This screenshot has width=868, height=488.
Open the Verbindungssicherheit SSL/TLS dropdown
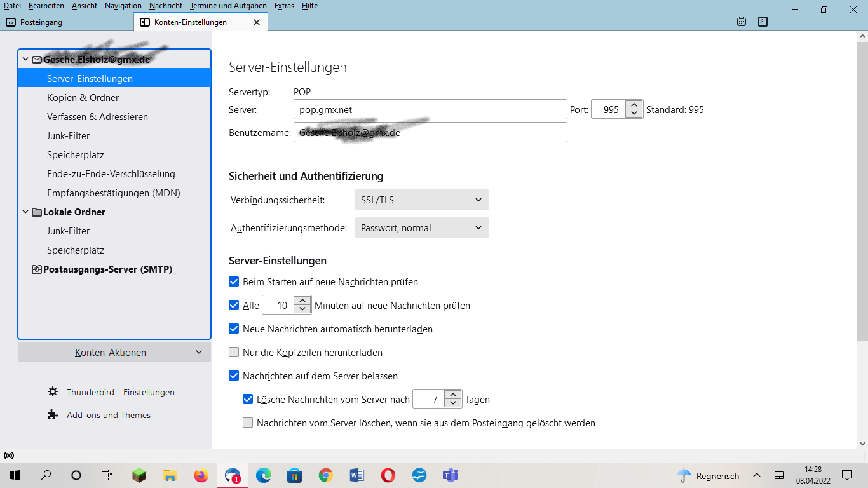point(421,200)
